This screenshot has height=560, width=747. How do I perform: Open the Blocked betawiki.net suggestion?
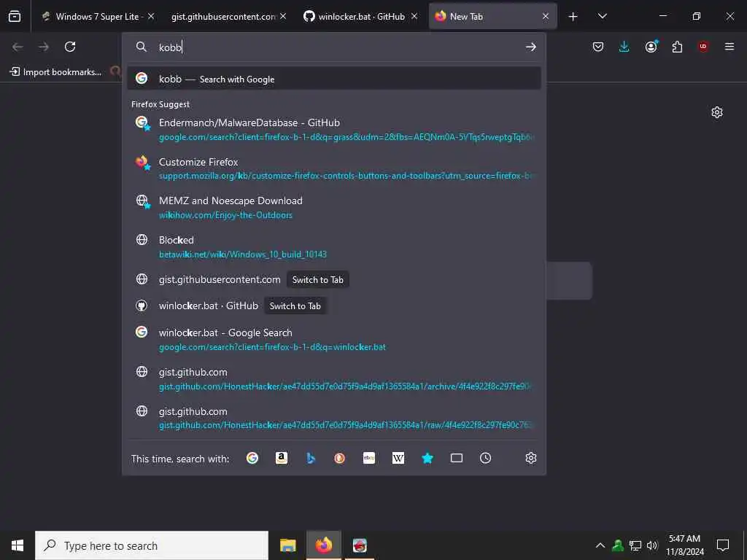334,246
